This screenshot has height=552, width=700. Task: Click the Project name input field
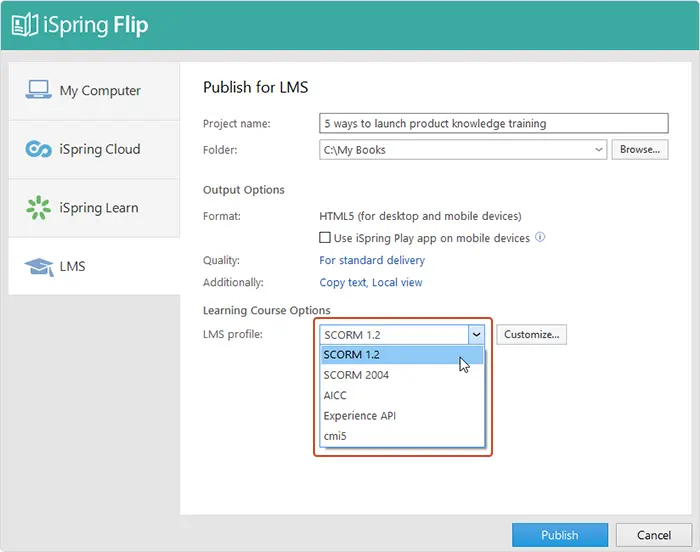pos(494,123)
